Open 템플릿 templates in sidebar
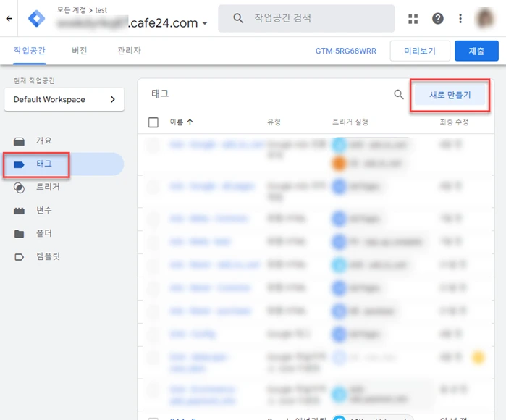The image size is (506, 420). pos(48,256)
